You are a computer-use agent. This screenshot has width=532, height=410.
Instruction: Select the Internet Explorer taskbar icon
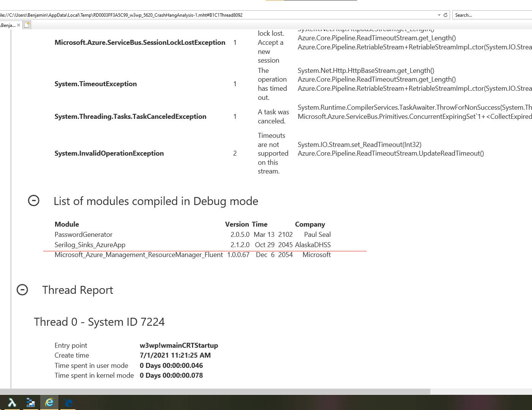pyautogui.click(x=49, y=402)
